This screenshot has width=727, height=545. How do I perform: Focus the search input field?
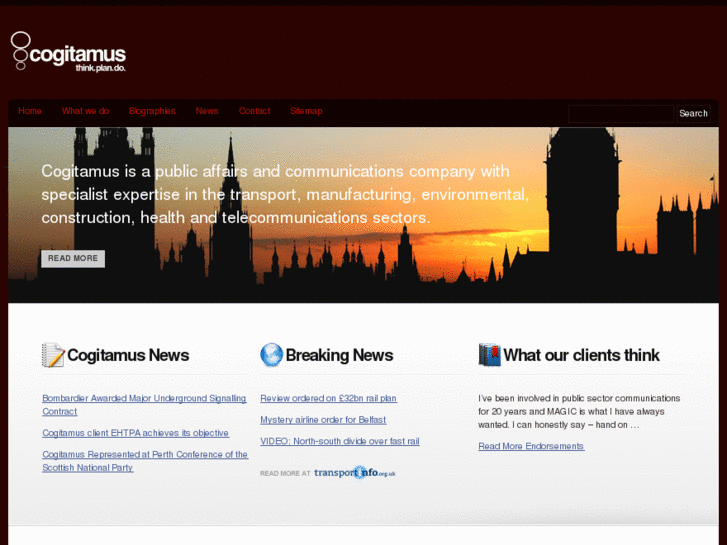click(x=621, y=114)
